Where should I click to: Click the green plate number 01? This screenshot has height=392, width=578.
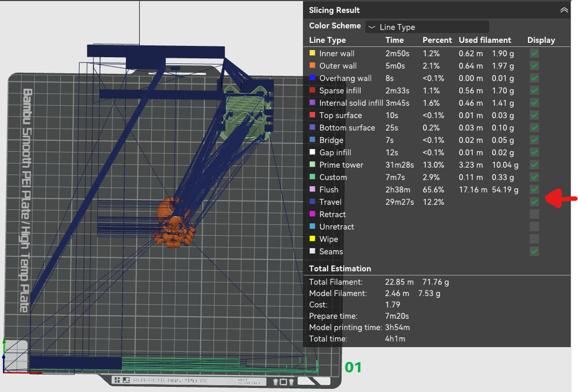(x=353, y=367)
